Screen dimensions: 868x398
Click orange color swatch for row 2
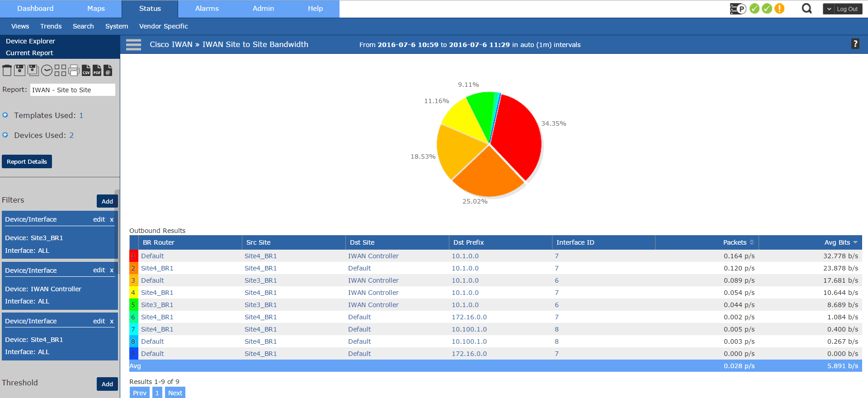133,268
